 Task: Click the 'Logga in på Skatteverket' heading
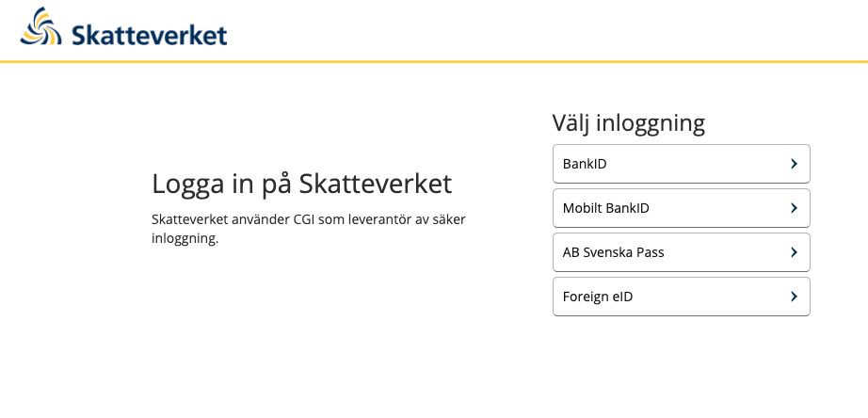(301, 185)
